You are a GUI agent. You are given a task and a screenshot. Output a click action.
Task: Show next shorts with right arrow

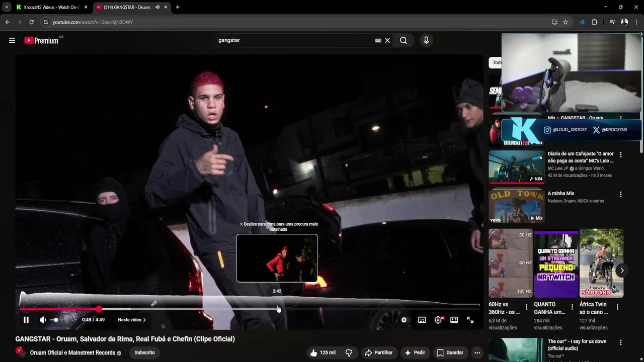pyautogui.click(x=622, y=270)
